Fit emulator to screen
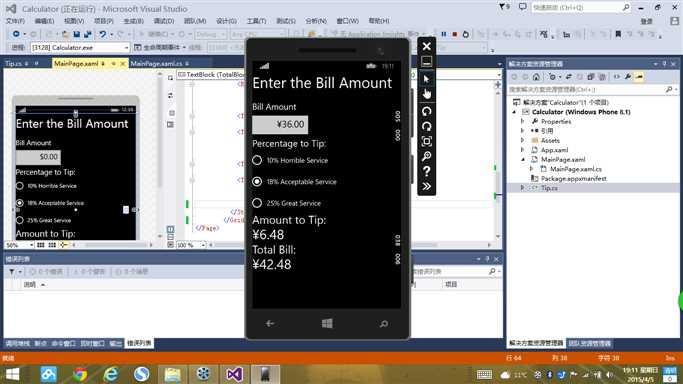The width and height of the screenshot is (683, 384). point(426,141)
